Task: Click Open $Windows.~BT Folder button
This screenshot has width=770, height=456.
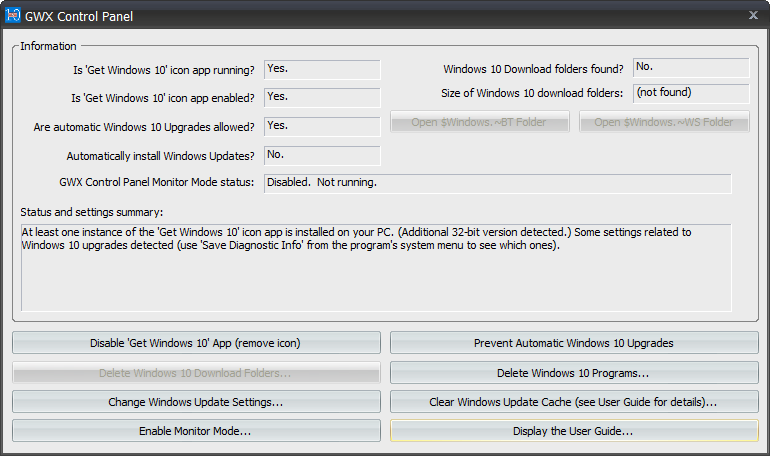Action: [480, 122]
